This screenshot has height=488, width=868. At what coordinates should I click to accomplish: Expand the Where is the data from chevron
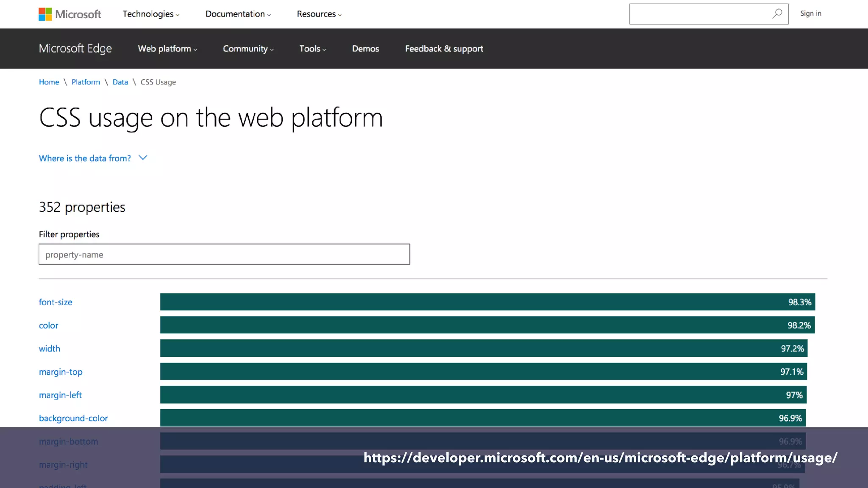pos(143,158)
